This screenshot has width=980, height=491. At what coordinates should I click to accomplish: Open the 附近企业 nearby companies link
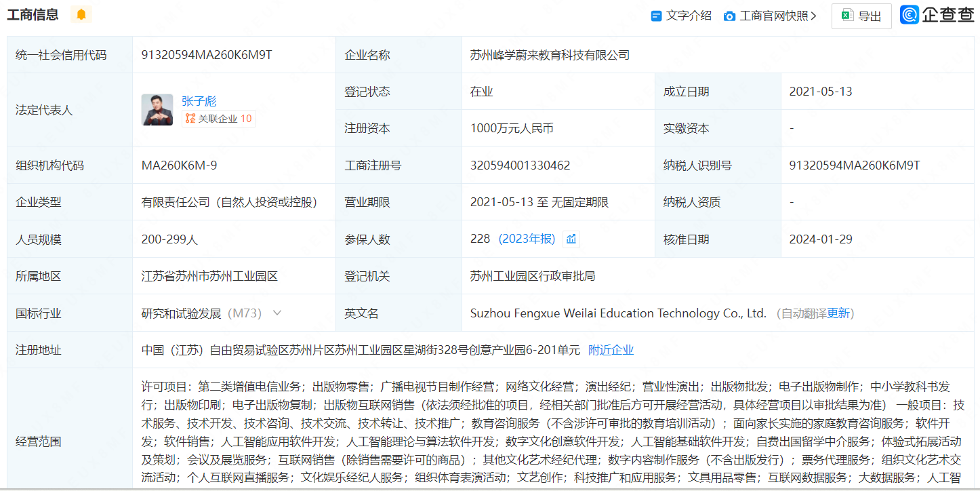(611, 350)
